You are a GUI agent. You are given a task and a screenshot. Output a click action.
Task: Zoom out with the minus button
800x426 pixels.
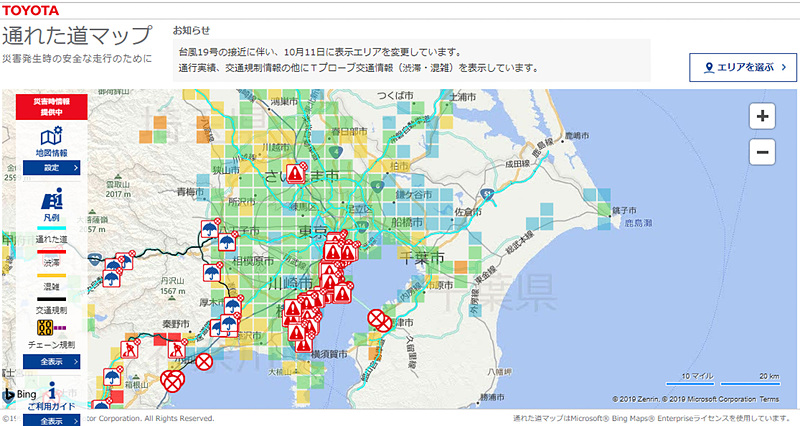pyautogui.click(x=762, y=152)
